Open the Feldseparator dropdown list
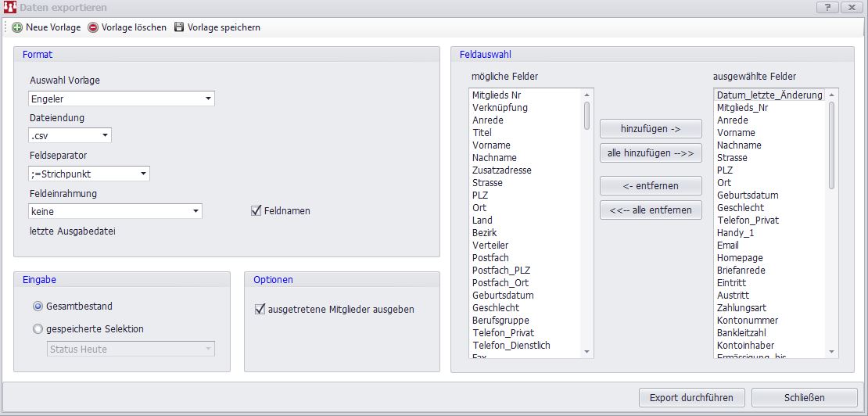The width and height of the screenshot is (868, 416). tap(143, 174)
